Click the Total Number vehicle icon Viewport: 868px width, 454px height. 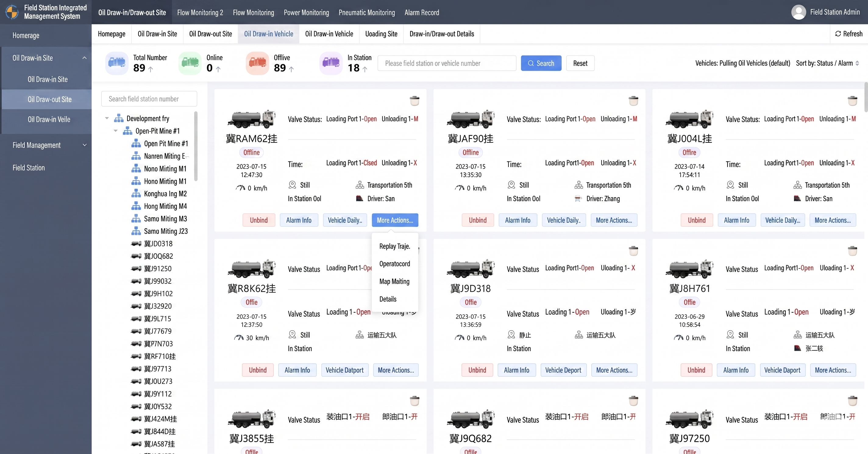click(117, 63)
